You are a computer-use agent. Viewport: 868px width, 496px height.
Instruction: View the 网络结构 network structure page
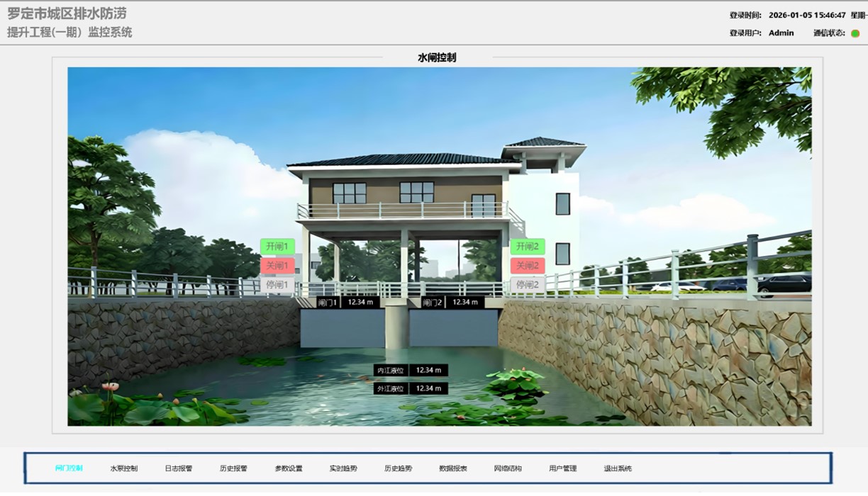[x=508, y=468]
